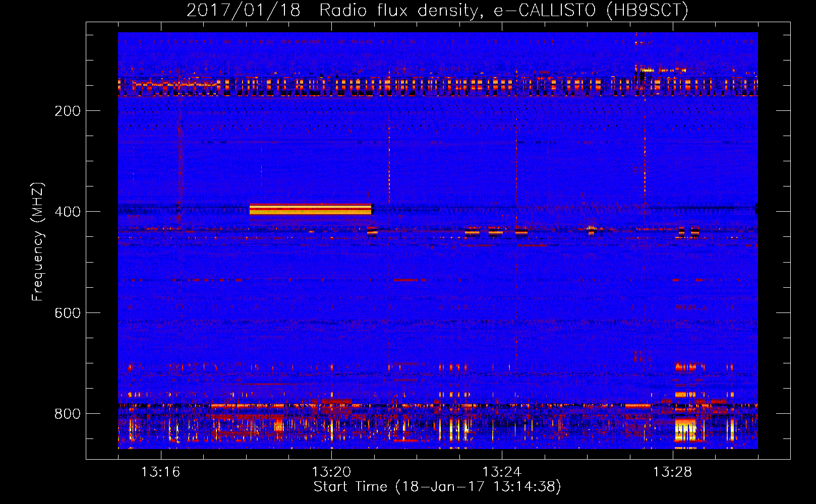
Task: Click the 200 frequency tick label
Action: click(68, 111)
